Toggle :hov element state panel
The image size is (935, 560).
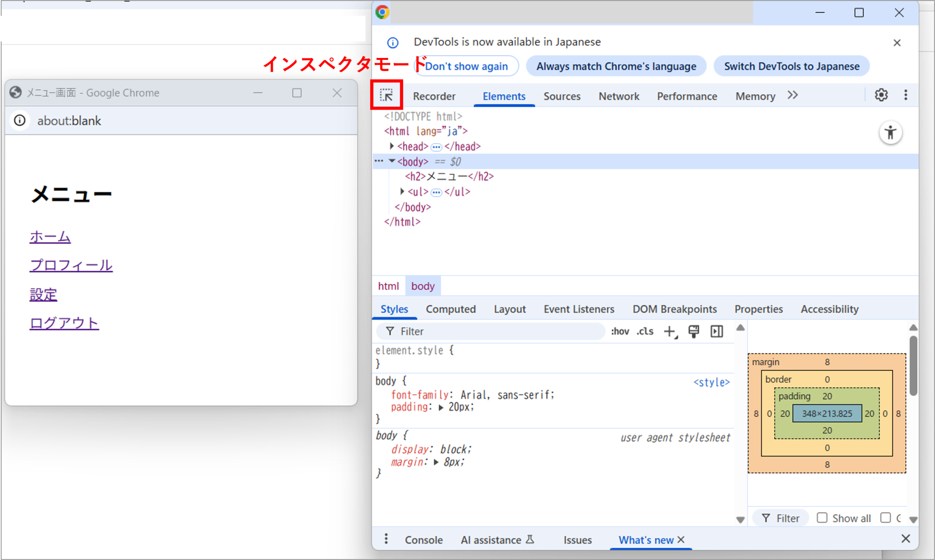[x=620, y=332]
